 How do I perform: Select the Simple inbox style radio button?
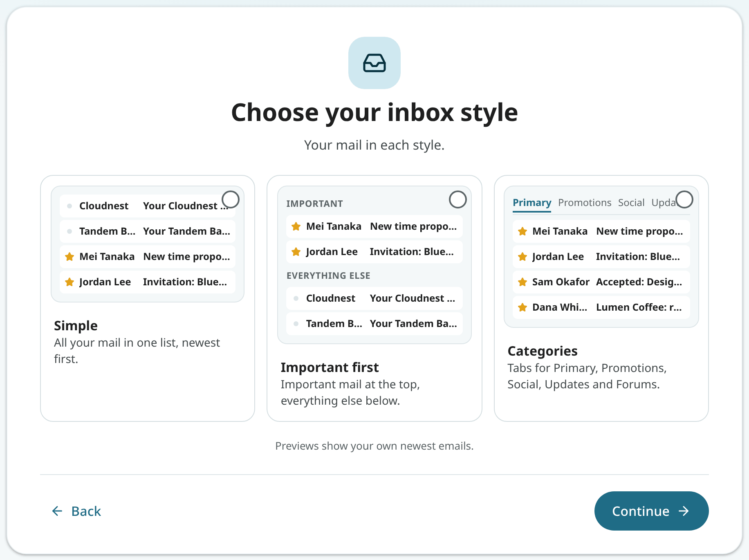[231, 199]
